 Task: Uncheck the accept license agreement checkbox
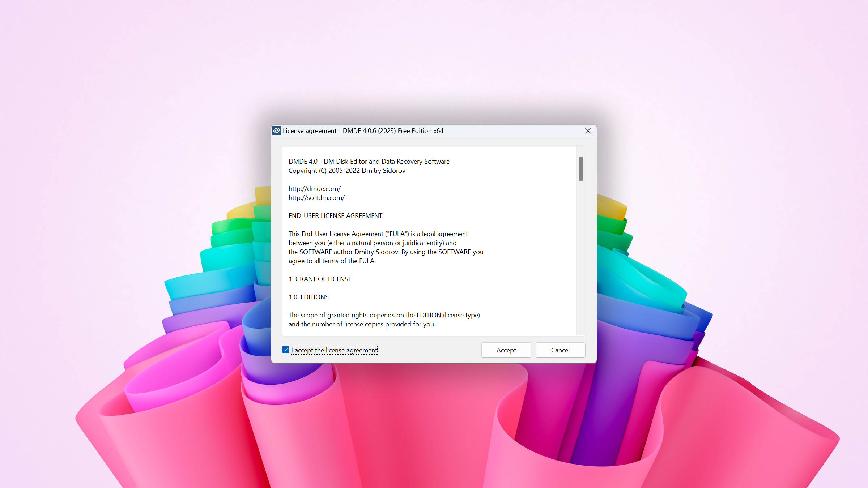(x=286, y=350)
